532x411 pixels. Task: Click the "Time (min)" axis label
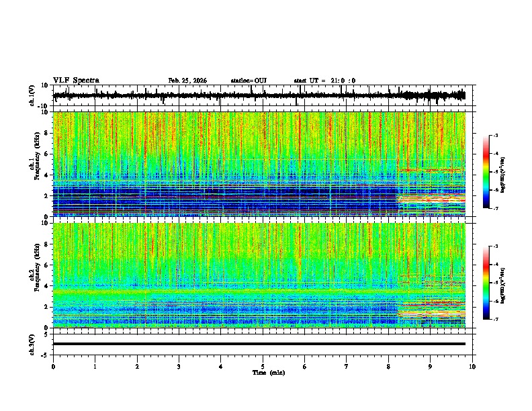pyautogui.click(x=269, y=373)
